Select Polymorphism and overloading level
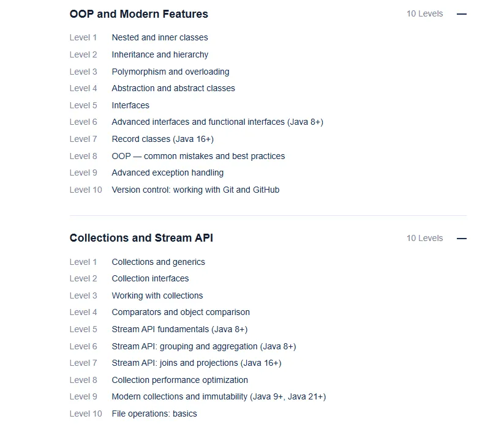This screenshot has height=438, width=504. (x=170, y=72)
